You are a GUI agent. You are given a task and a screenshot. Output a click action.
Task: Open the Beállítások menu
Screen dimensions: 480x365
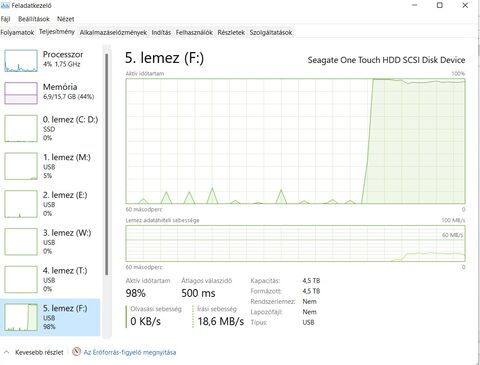pos(34,19)
